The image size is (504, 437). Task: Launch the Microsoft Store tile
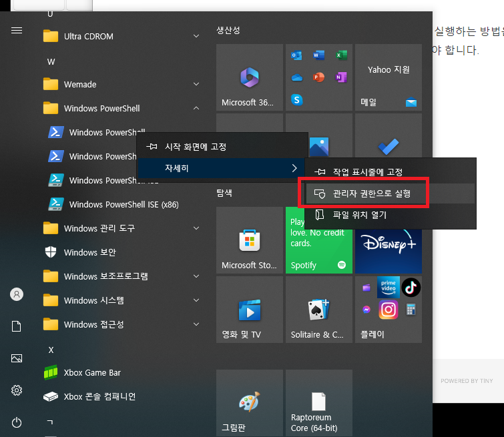[x=250, y=240]
